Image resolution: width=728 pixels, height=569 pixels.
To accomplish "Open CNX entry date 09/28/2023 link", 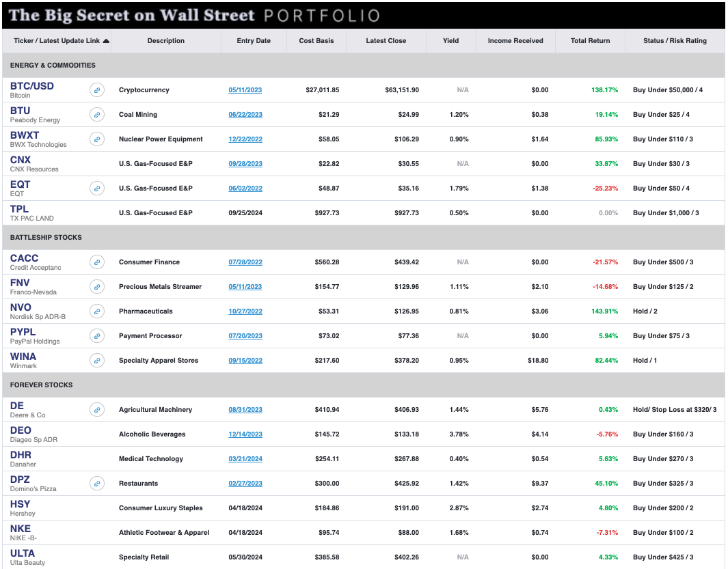I will point(245,164).
